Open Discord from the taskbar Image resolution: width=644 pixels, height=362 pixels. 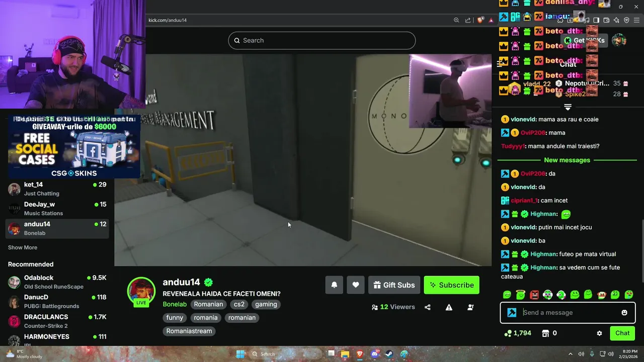374,354
